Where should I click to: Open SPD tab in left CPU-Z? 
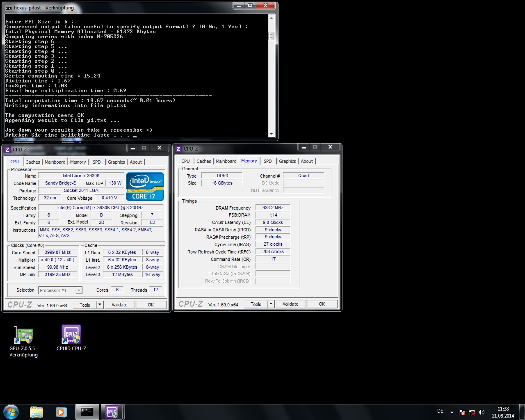[x=97, y=162]
